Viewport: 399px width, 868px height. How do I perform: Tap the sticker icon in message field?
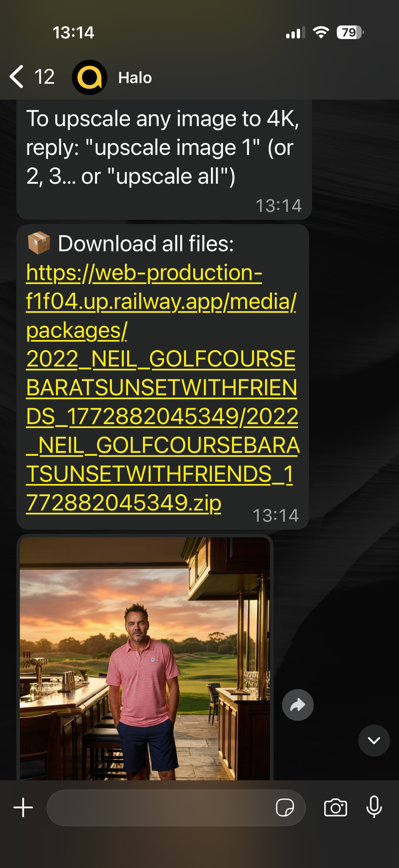pyautogui.click(x=285, y=808)
